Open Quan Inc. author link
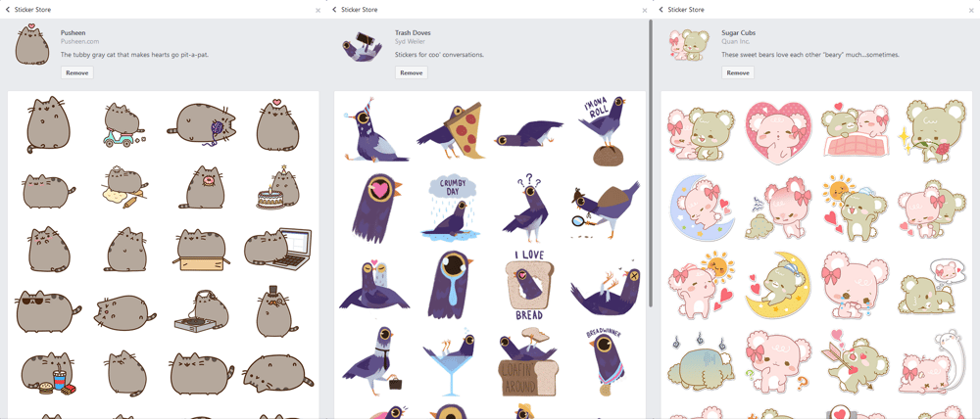 (736, 41)
